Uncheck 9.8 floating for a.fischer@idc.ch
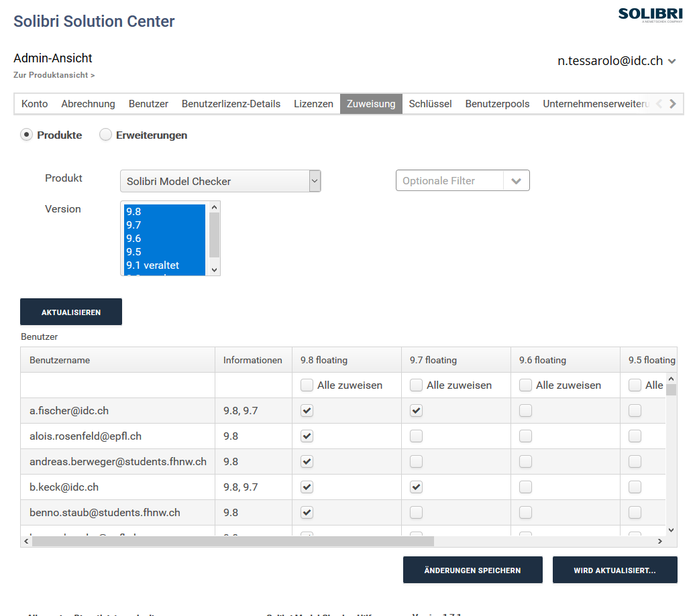 pos(307,410)
